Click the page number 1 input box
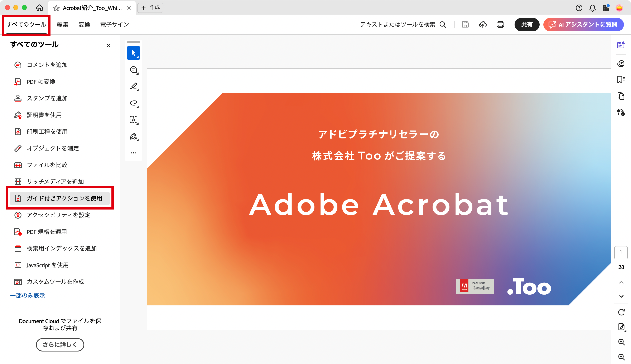The height and width of the screenshot is (364, 631). (x=621, y=252)
